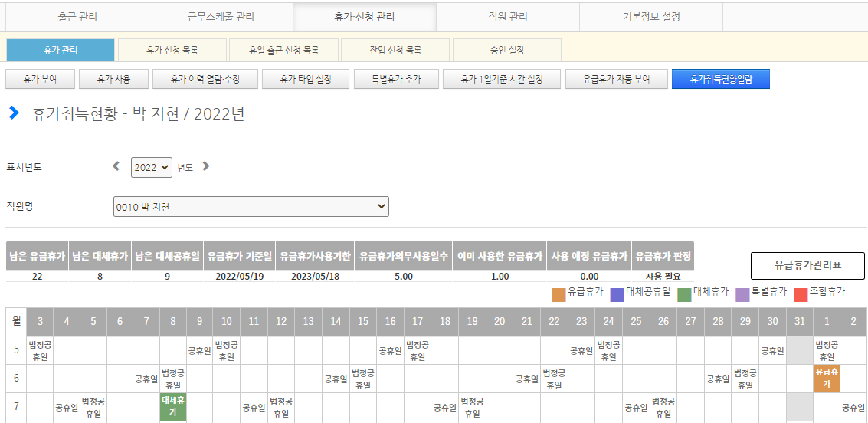
Task: Expand the 직원명 employee dropdown
Action: (x=251, y=207)
